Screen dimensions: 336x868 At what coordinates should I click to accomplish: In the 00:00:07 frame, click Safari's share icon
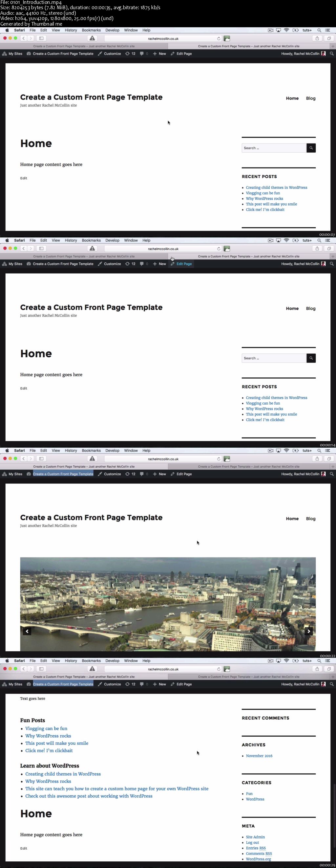click(317, 38)
